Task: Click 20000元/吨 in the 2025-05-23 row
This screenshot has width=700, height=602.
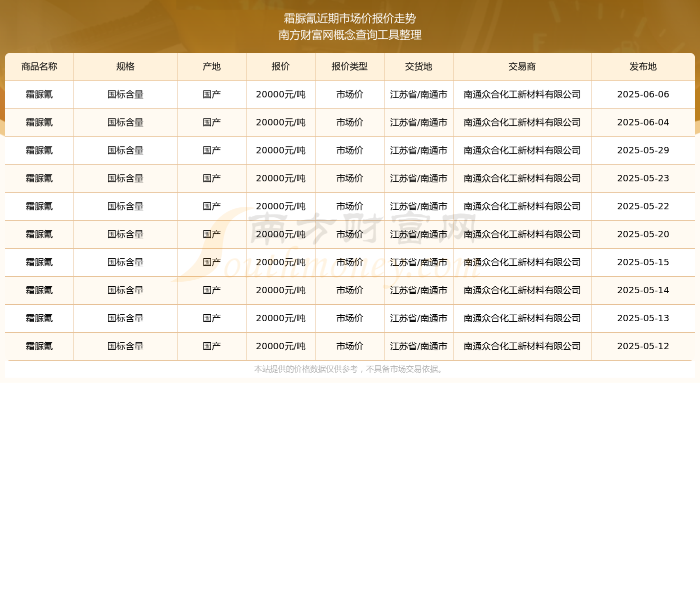Action: pos(281,178)
